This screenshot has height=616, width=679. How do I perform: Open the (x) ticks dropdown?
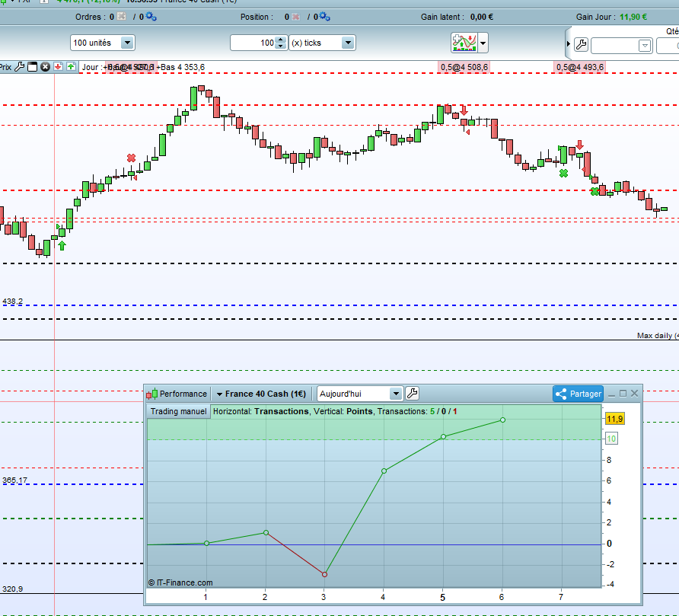(348, 43)
